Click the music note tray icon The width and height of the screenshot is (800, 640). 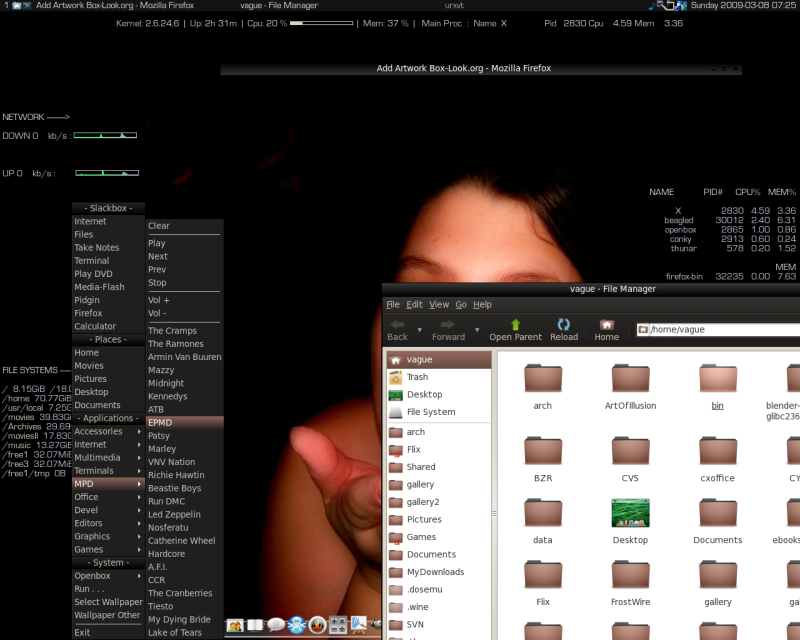click(x=652, y=6)
